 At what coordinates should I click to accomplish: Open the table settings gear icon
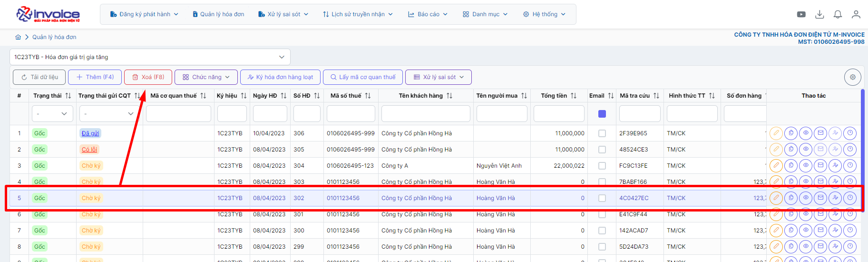[x=853, y=77]
